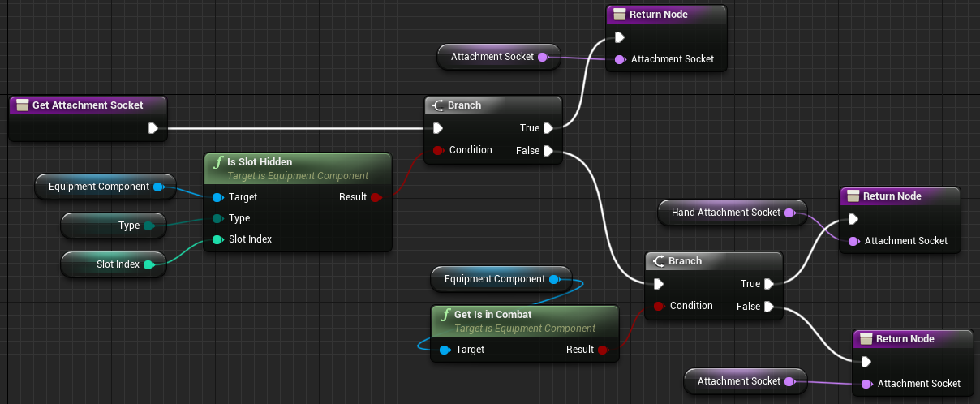Click the Result pin on Is Slot Hidden
This screenshot has width=980, height=404.
(376, 197)
